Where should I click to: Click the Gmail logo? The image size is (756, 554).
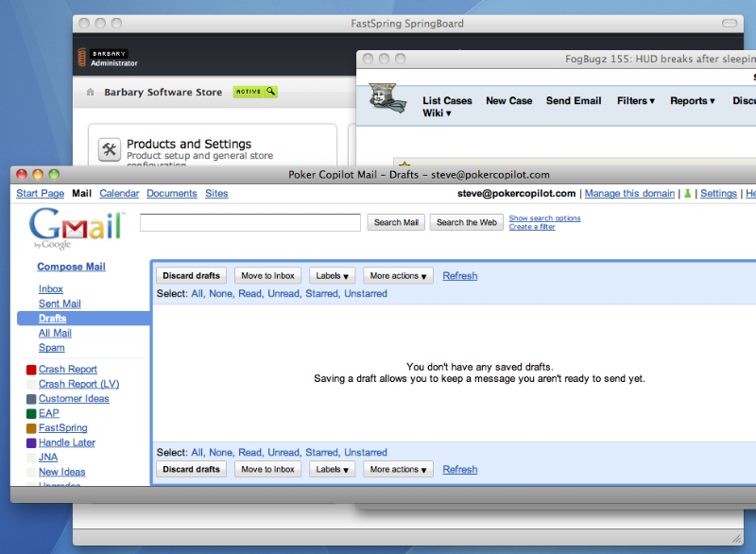point(77,229)
